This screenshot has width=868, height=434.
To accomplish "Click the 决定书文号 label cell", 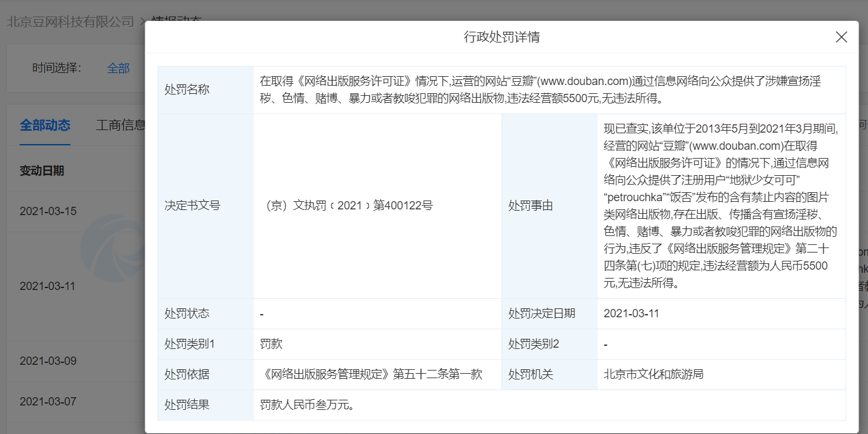I will [x=206, y=206].
